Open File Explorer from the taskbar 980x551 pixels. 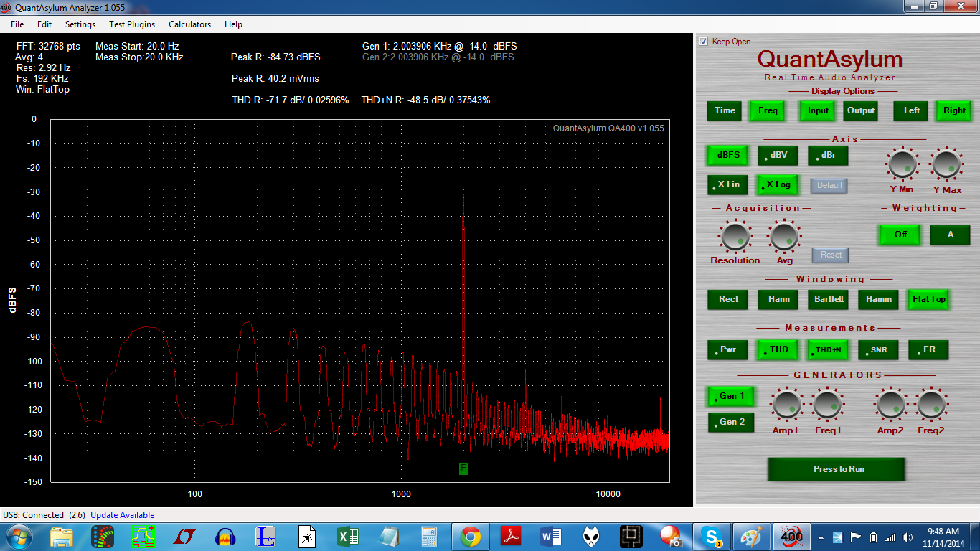[x=62, y=537]
